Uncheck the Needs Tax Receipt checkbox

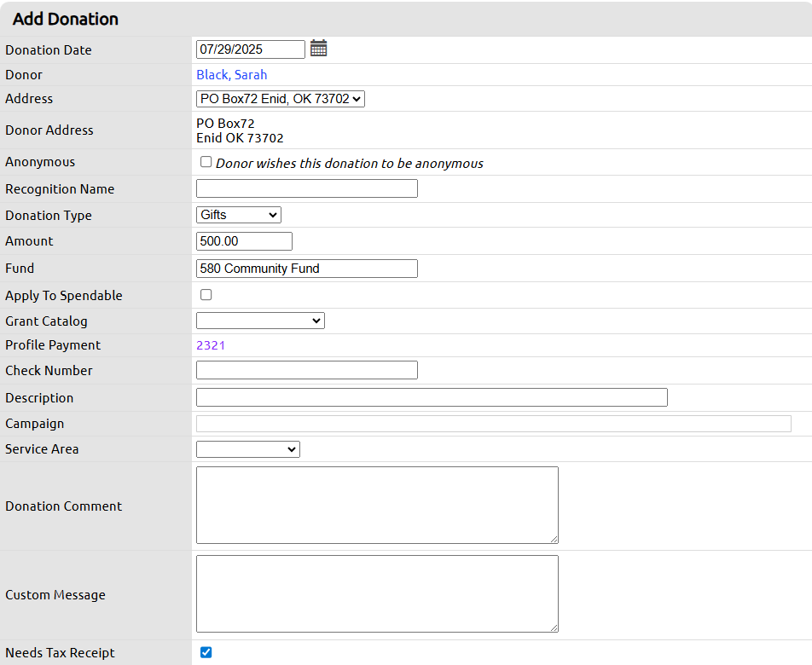206,652
